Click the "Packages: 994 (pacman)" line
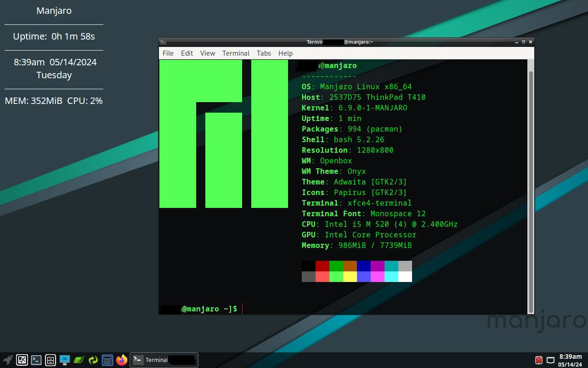The image size is (588, 368). 352,129
